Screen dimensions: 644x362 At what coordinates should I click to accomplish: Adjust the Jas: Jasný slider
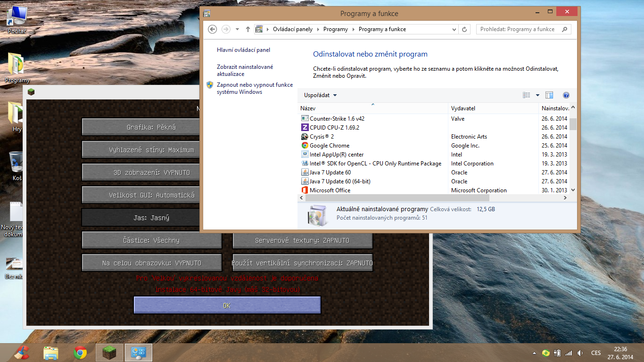click(140, 218)
